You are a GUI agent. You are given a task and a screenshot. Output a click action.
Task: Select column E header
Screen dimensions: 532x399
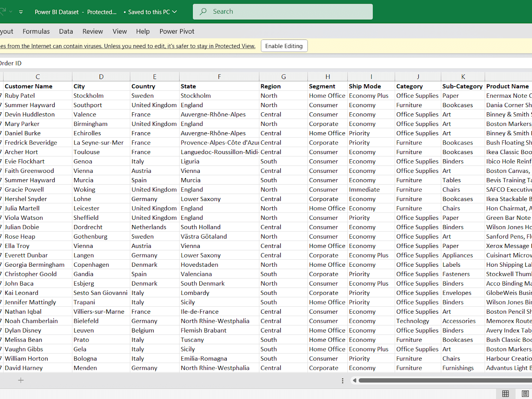click(155, 77)
